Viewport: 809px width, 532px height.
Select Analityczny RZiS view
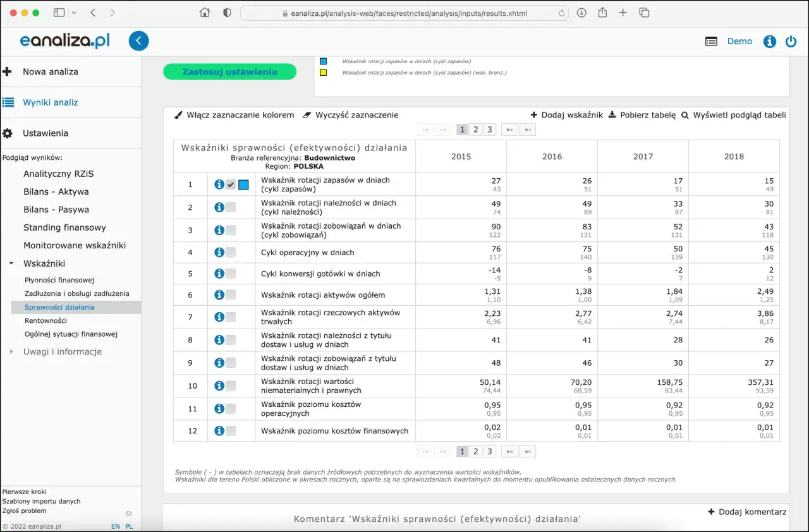point(59,174)
